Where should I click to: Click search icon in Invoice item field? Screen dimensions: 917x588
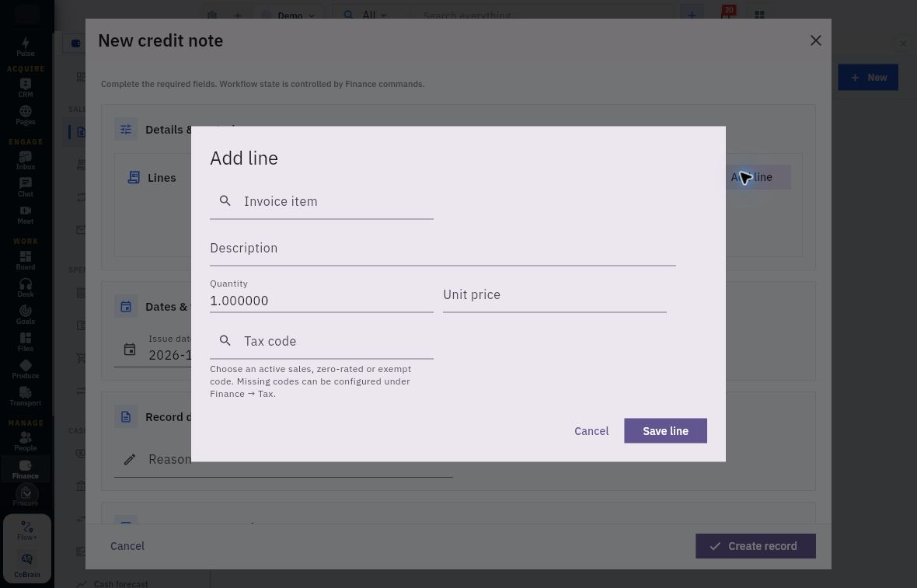tap(225, 200)
